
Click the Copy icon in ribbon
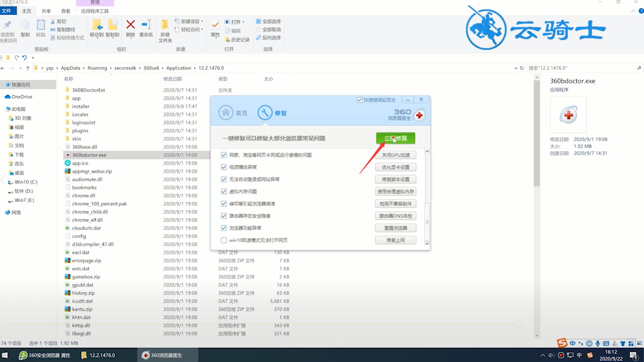pyautogui.click(x=25, y=25)
